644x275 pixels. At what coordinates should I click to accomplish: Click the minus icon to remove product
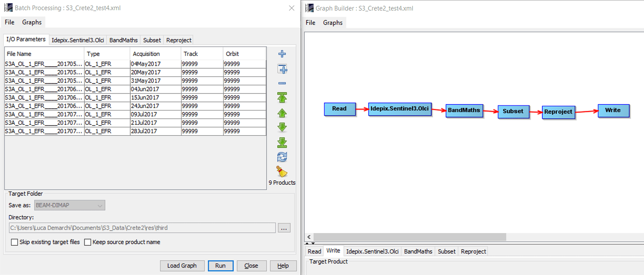(x=282, y=83)
